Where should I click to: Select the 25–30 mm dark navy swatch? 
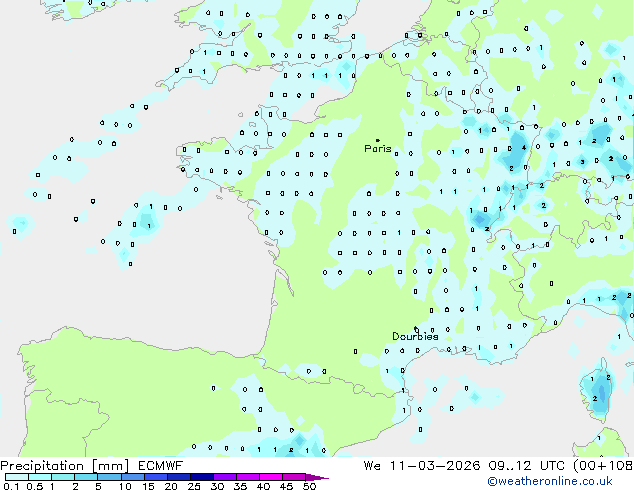[x=201, y=477]
